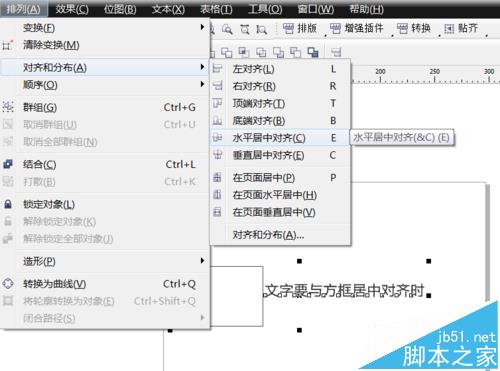Click the icon beside 在页面垂直居中
This screenshot has height=371, width=500.
tap(217, 212)
